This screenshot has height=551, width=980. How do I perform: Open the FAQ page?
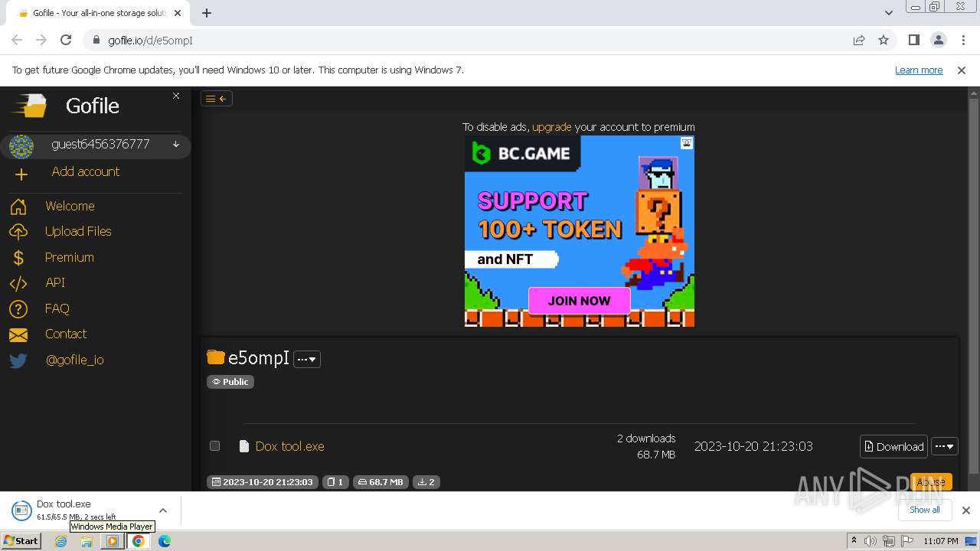[57, 308]
